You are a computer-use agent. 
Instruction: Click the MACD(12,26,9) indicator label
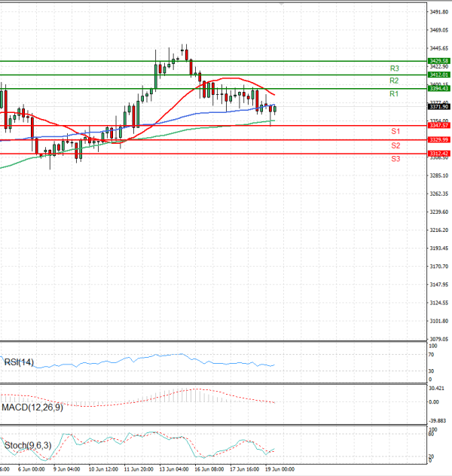pyautogui.click(x=32, y=407)
